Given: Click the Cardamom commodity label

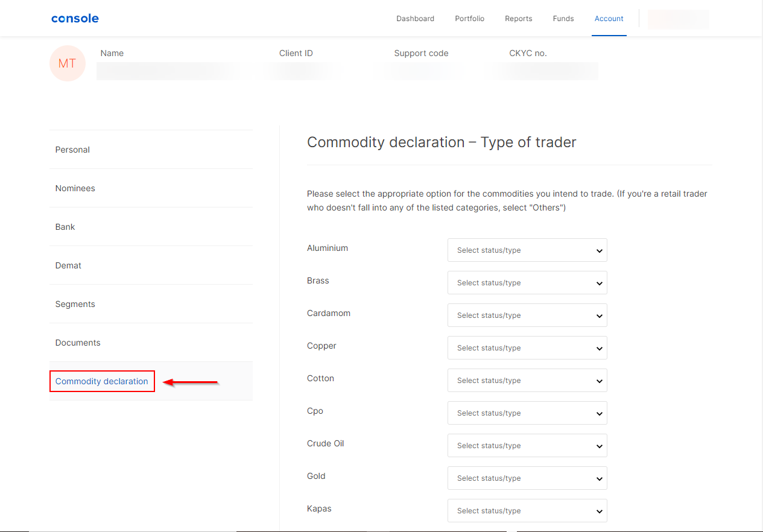Looking at the screenshot, I should tap(329, 313).
